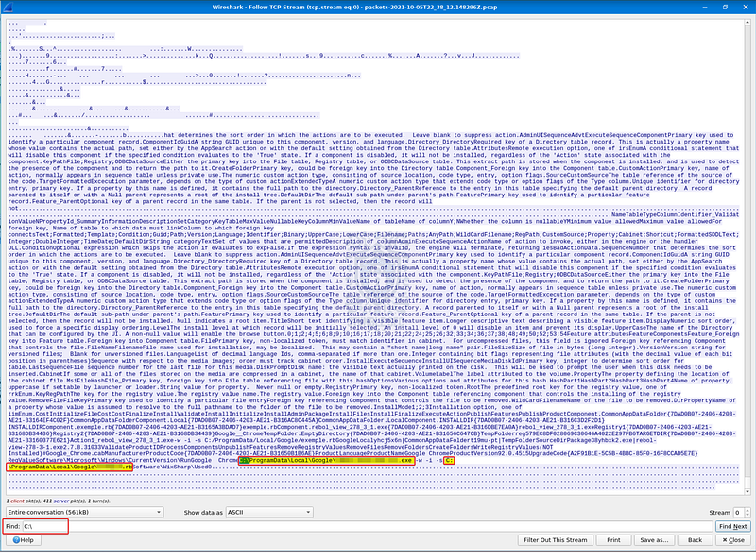Click into the Find text field
The height and width of the screenshot is (560, 756).
(x=368, y=526)
